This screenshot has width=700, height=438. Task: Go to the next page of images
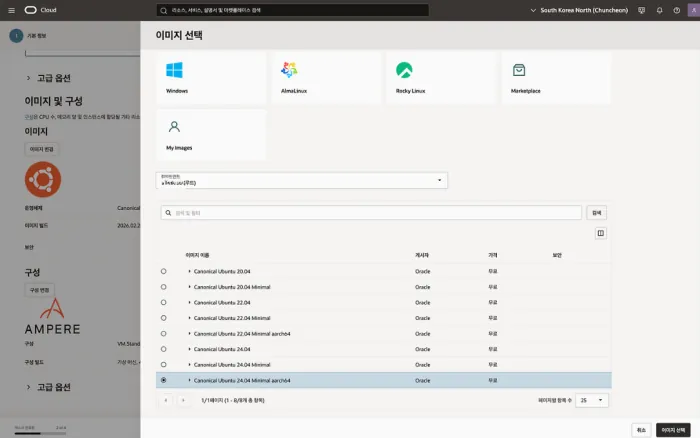183,400
